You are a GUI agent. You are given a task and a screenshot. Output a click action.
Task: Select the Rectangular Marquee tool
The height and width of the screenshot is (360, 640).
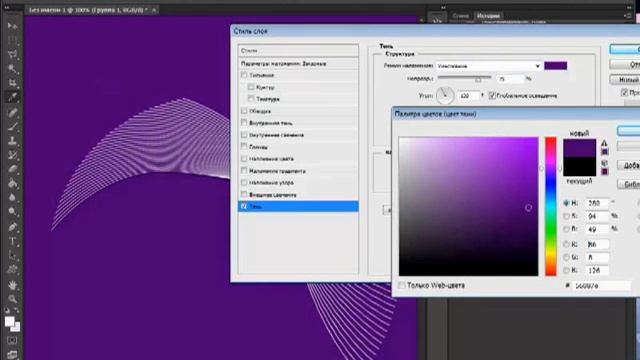coord(12,40)
